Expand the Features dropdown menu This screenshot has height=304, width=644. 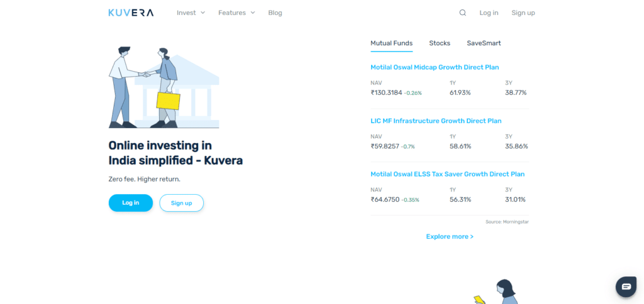pos(236,13)
